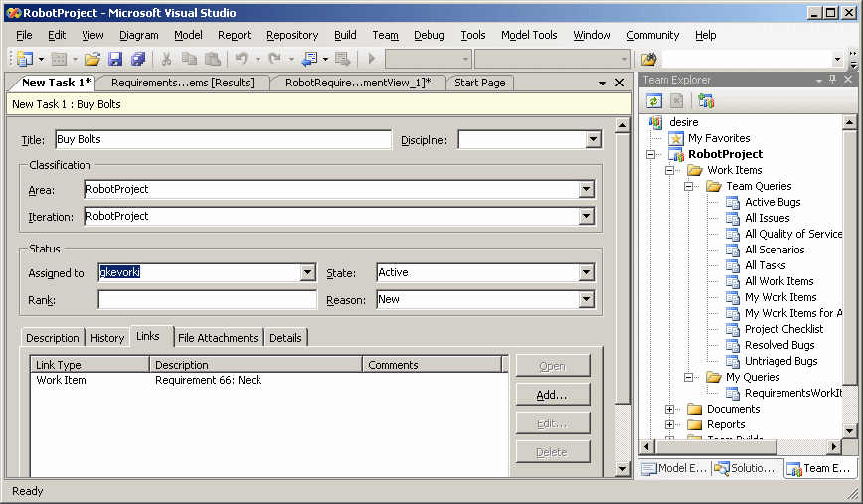
Task: Switch to the Start Page document tab
Action: 479,83
